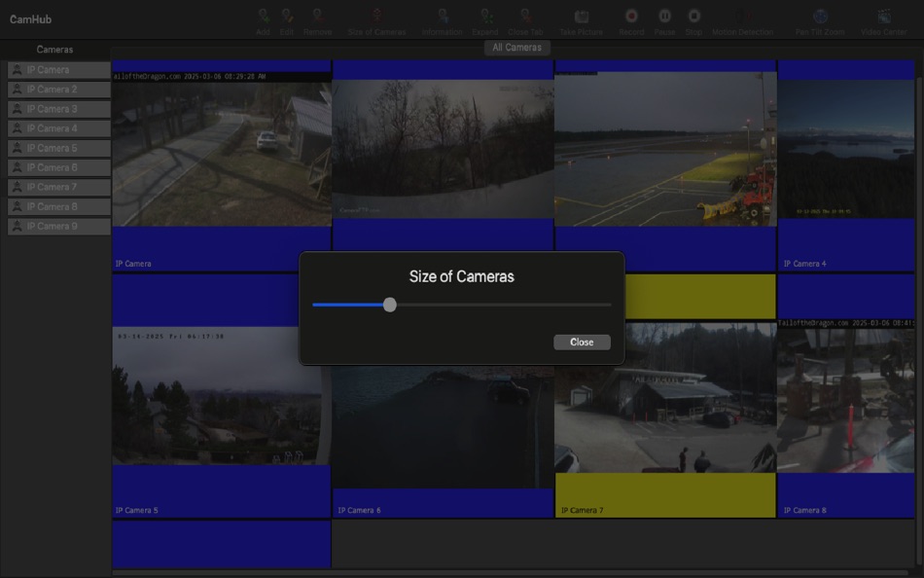Click the horizontal scrollbar at bottom
Screen dimensions: 924x578
pos(513,573)
